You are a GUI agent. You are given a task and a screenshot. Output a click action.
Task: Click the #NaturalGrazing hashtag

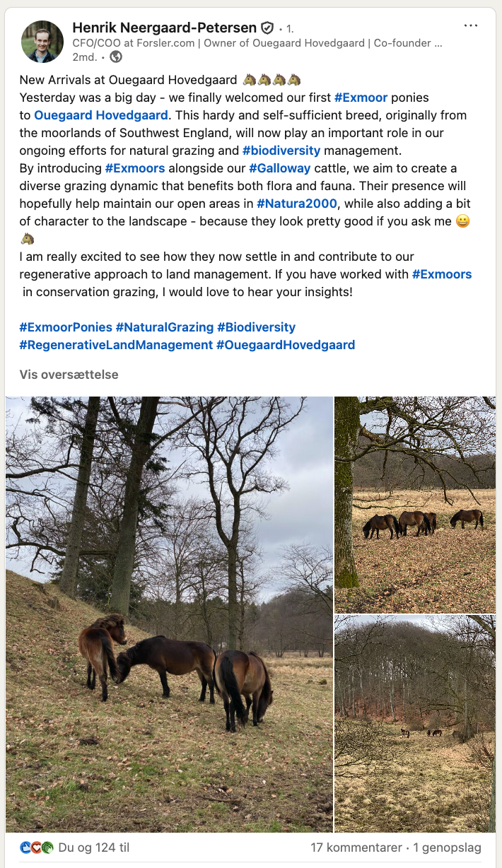pyautogui.click(x=165, y=327)
